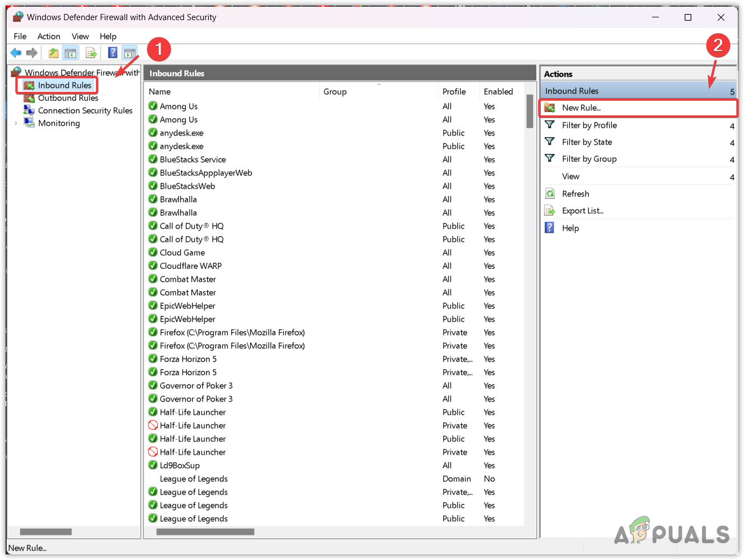This screenshot has width=744, height=560.
Task: Click the green check icon beside Cloud Game
Action: pyautogui.click(x=153, y=252)
